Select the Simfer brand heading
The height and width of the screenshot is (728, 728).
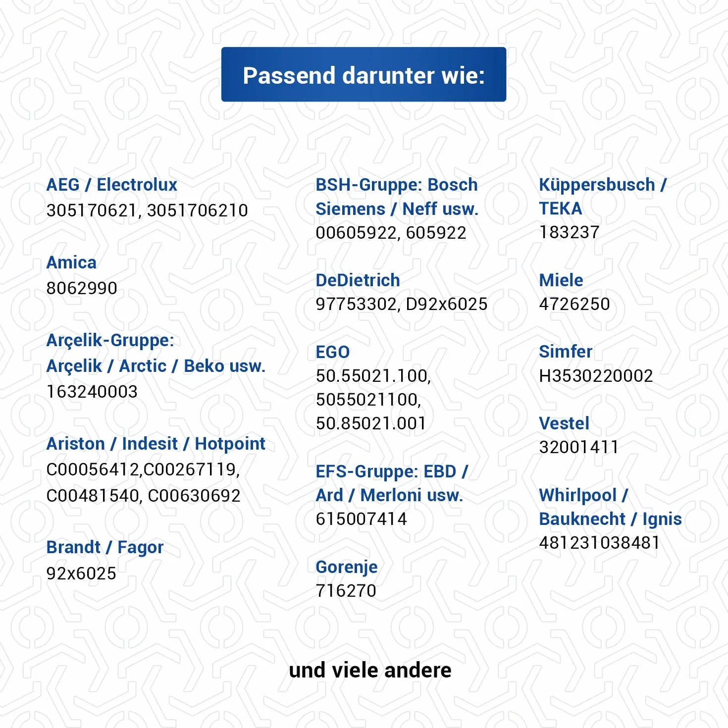coord(566,352)
